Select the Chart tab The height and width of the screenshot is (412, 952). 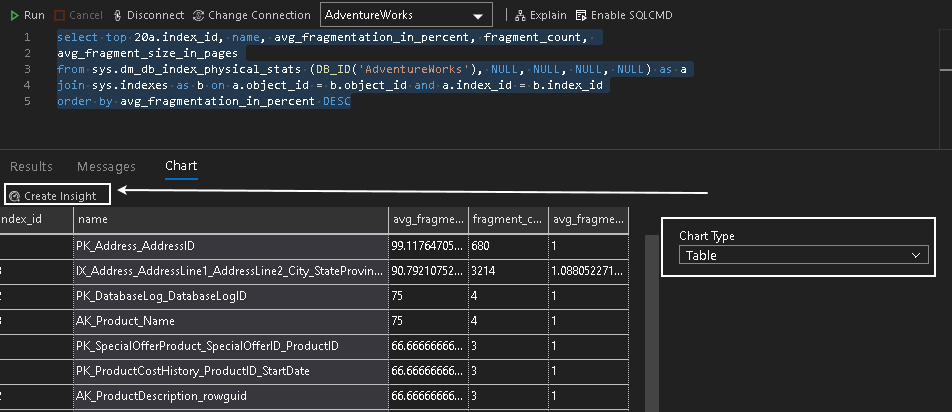pyautogui.click(x=181, y=166)
